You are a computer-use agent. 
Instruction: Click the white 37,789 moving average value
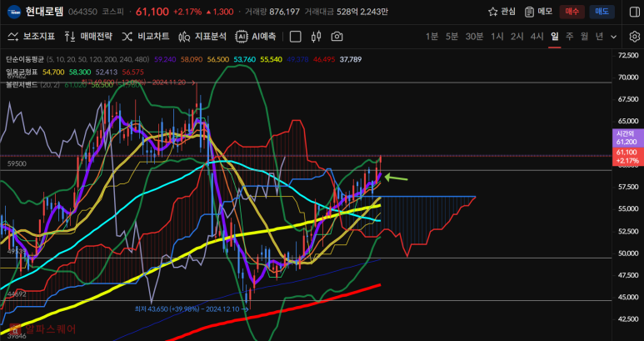click(351, 59)
